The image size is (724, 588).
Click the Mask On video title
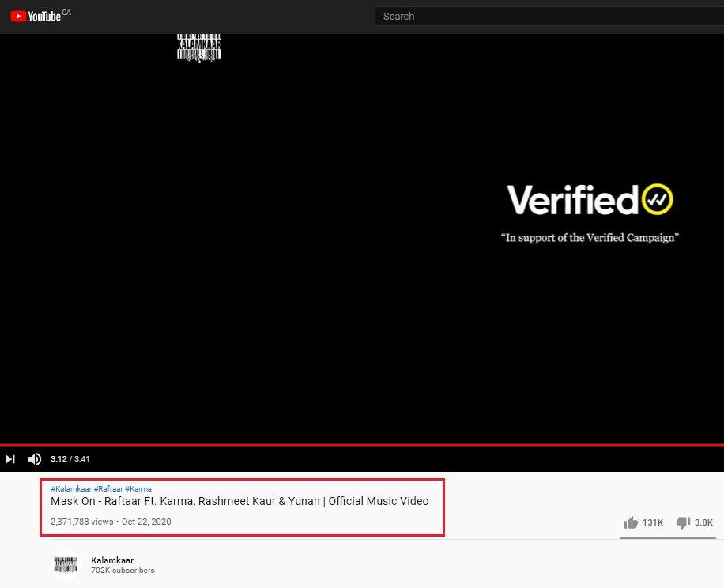coord(239,501)
